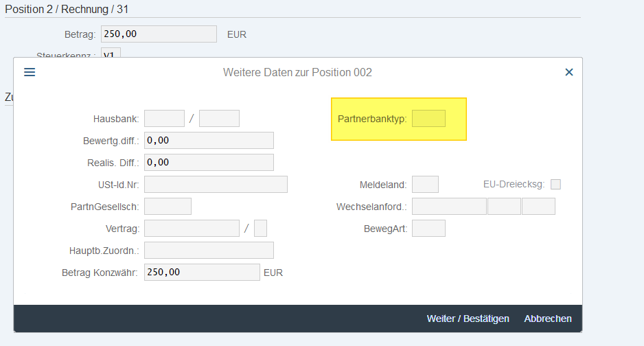Click the small Vertrag type field
The height and width of the screenshot is (346, 644).
(260, 229)
